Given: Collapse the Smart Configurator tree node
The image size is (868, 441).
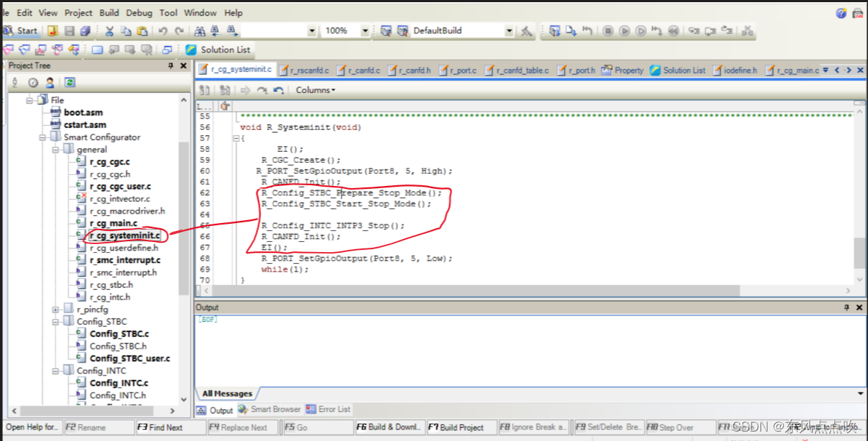Looking at the screenshot, I should pyautogui.click(x=43, y=137).
